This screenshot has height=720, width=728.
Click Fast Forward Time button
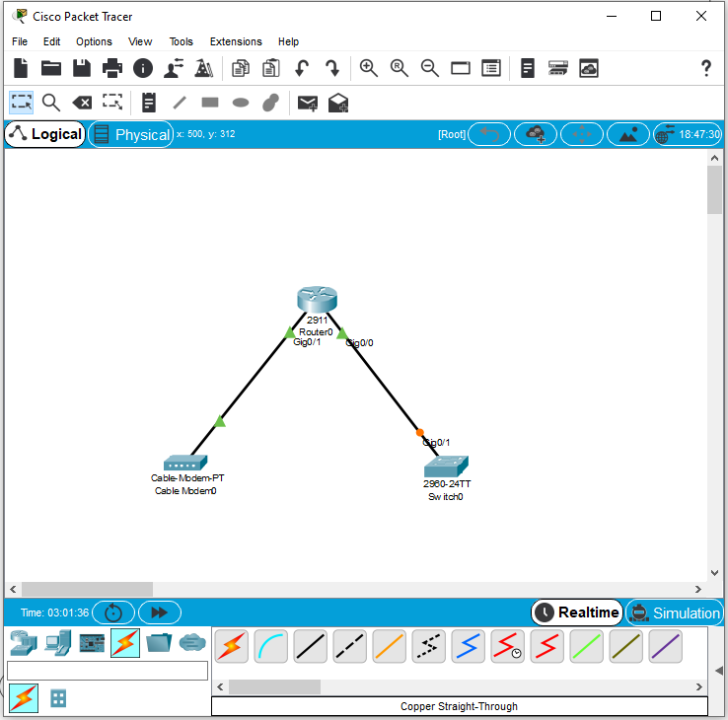tap(160, 612)
